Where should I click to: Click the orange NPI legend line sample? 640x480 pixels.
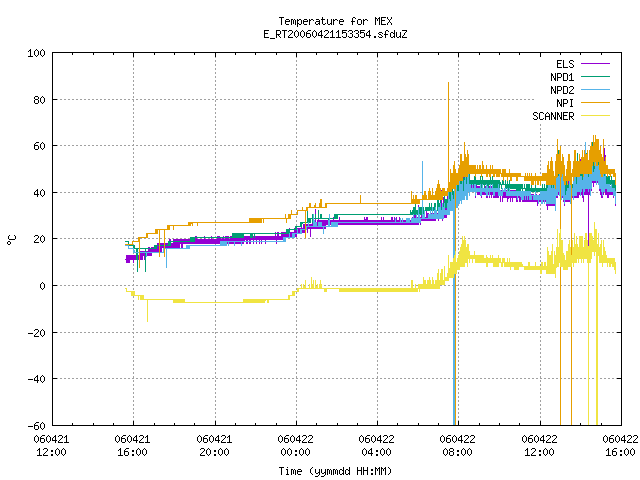[x=595, y=103]
